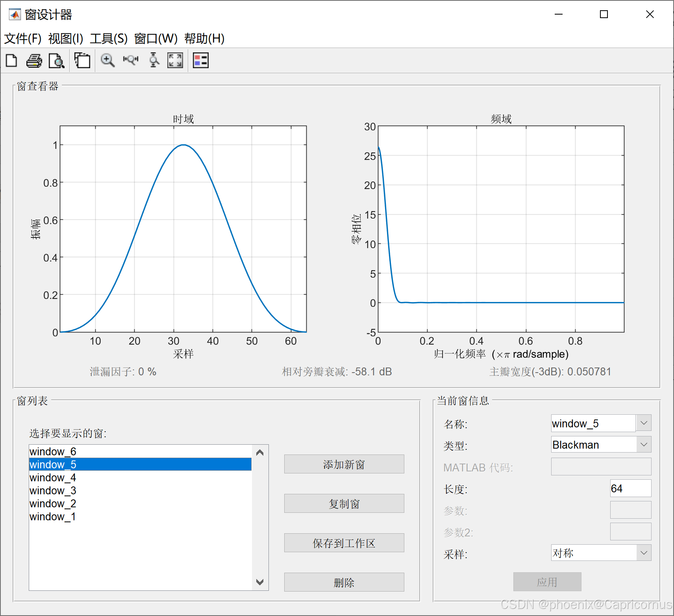Click the 保存到工作区 button
The image size is (674, 616).
344,543
